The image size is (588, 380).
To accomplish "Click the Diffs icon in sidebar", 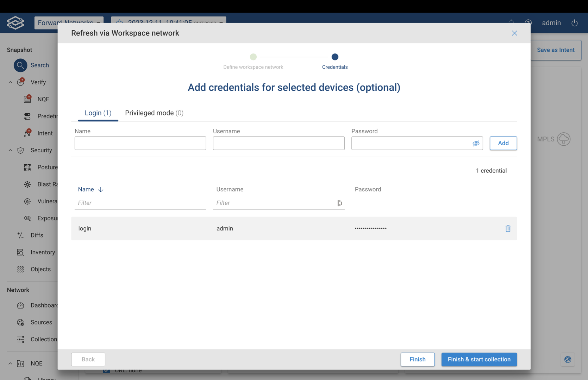I will pyautogui.click(x=20, y=235).
